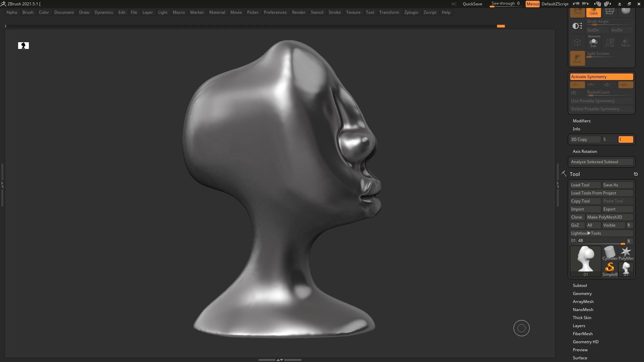
Task: Toggle Activate Symmetry
Action: 602,77
